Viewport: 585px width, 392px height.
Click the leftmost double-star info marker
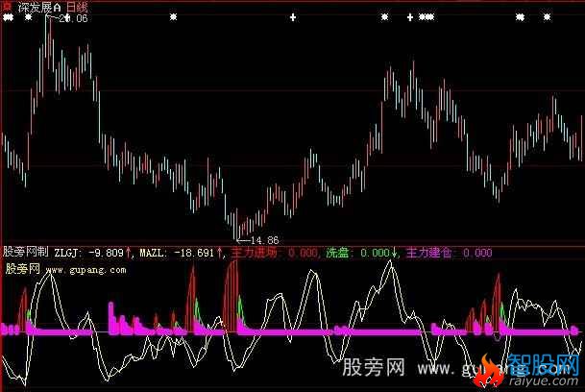9,17
